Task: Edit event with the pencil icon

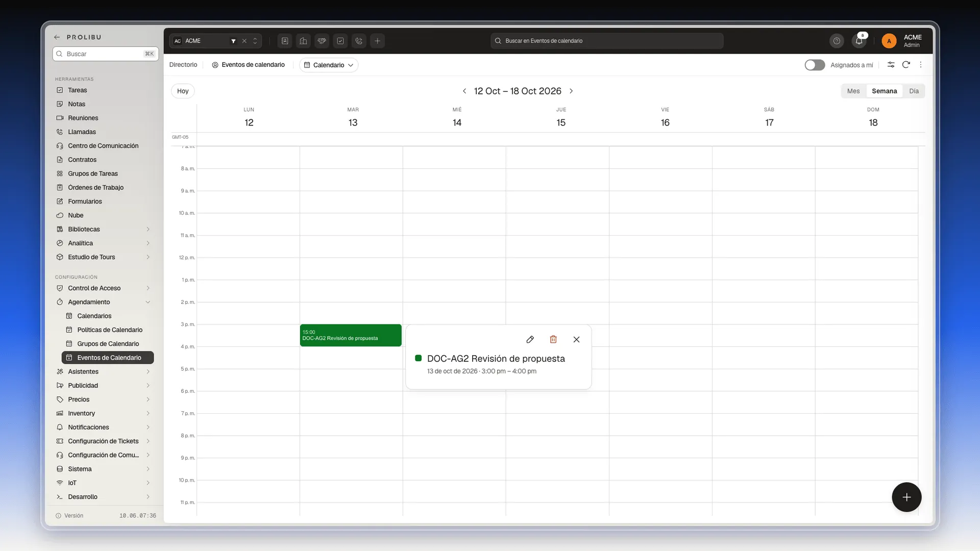Action: (530, 340)
